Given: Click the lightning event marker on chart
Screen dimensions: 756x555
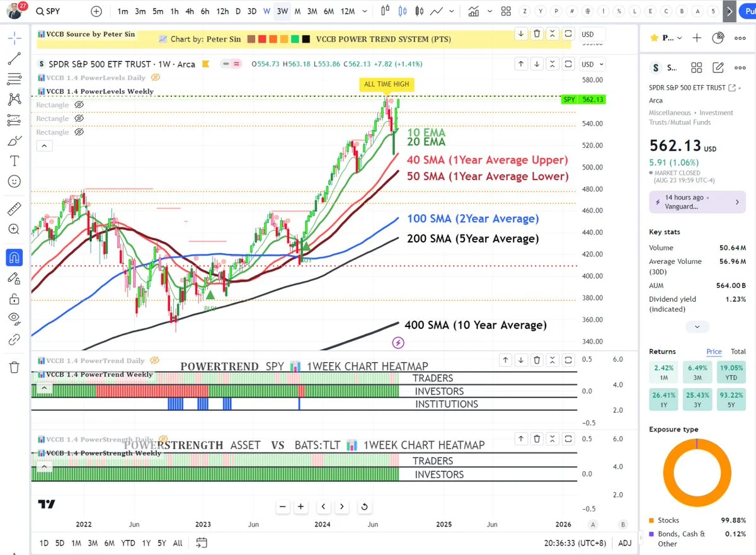Looking at the screenshot, I should 398,343.
